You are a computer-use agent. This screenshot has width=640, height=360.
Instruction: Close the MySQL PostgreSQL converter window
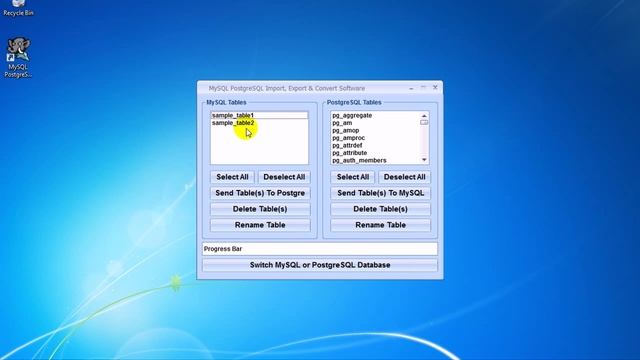click(435, 88)
